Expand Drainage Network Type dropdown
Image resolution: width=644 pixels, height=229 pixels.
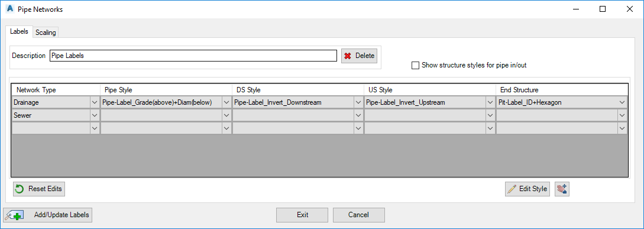95,102
